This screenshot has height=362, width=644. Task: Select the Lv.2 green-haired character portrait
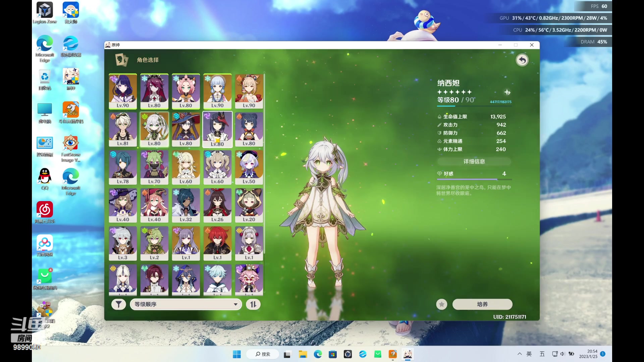tap(154, 244)
